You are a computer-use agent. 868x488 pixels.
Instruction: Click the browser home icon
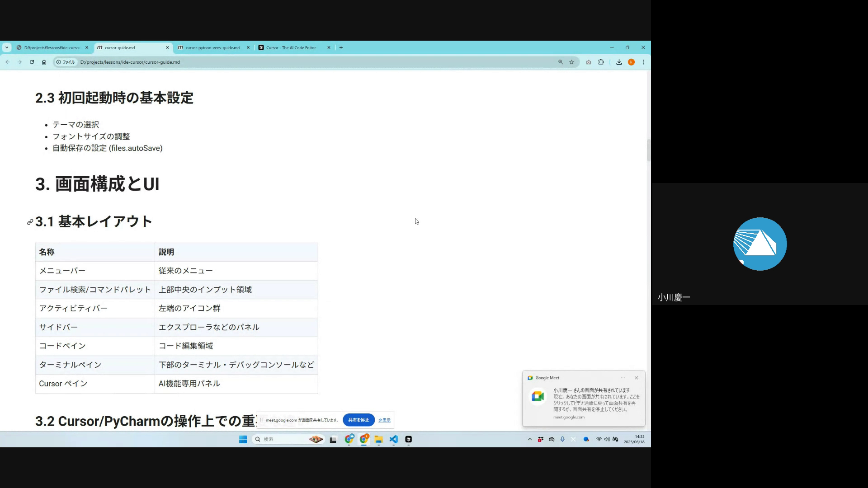coord(44,62)
